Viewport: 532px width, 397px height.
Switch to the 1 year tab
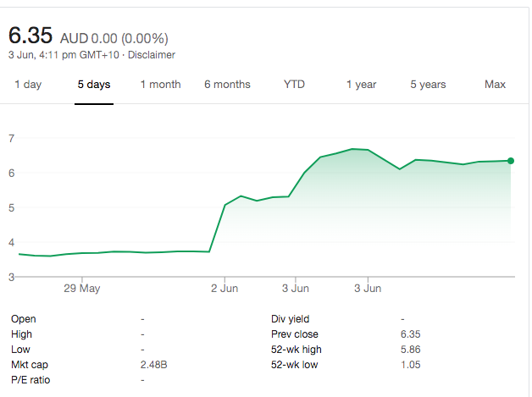pyautogui.click(x=361, y=85)
